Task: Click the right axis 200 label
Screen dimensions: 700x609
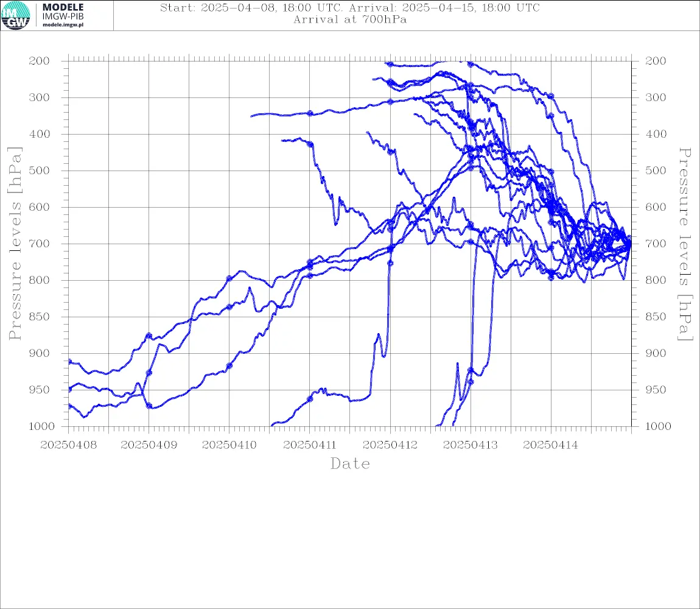Action: point(656,61)
